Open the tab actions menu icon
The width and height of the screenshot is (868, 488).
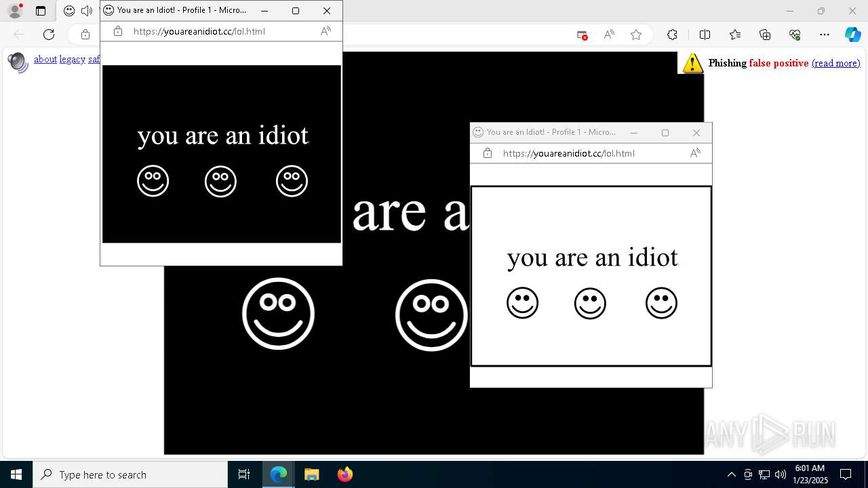[x=41, y=11]
